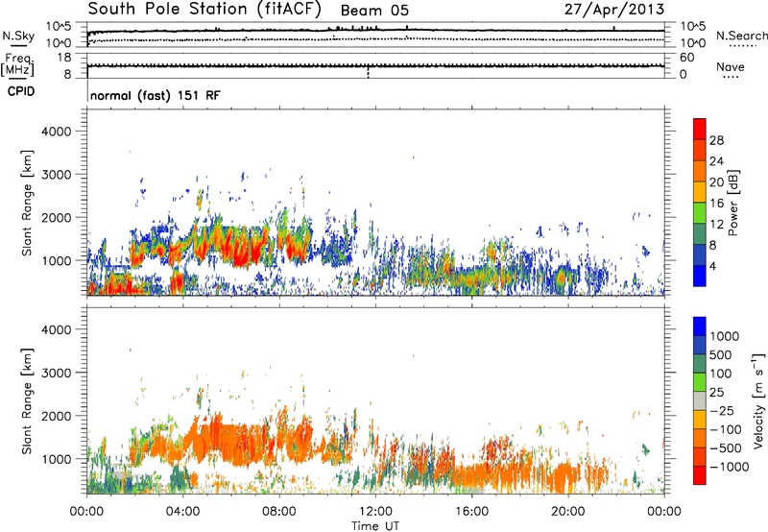Viewport: 768px width, 532px height.
Task: Click the '04:00' time axis label
Action: point(182,512)
